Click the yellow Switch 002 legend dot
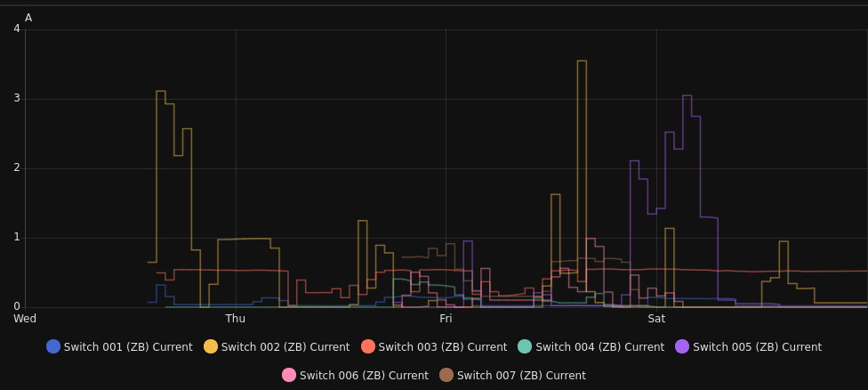 [211, 346]
